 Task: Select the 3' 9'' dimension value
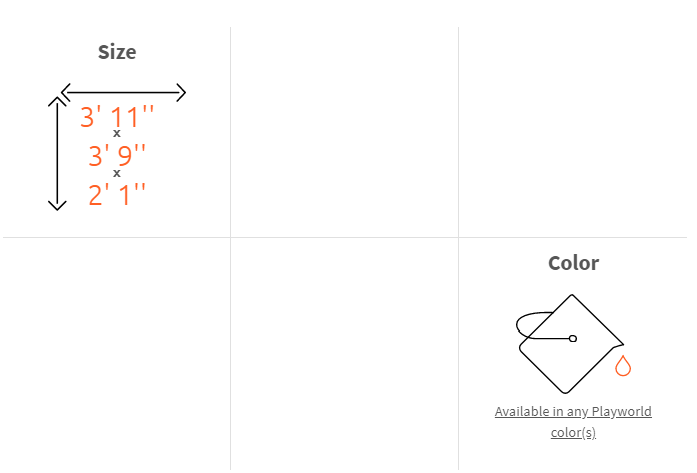point(117,156)
